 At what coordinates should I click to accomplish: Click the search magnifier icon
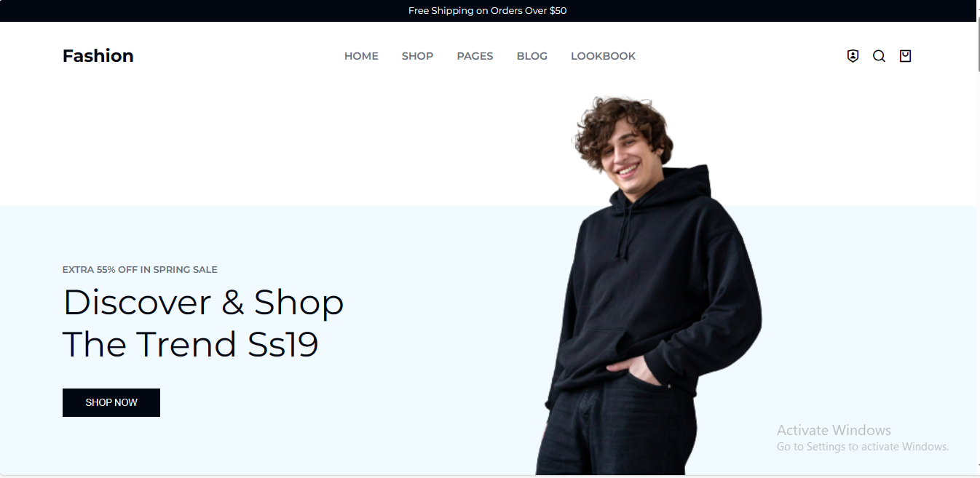[x=879, y=56]
